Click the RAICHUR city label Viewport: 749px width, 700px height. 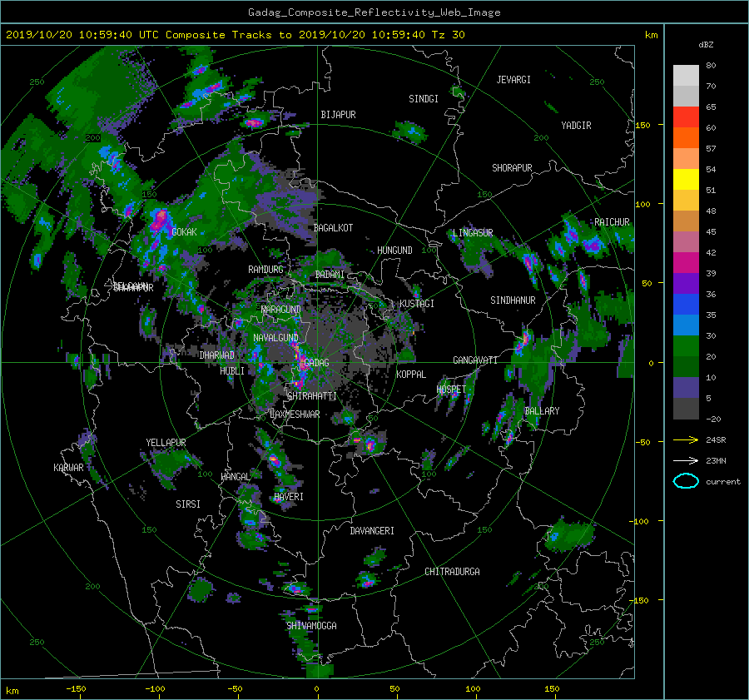[612, 222]
